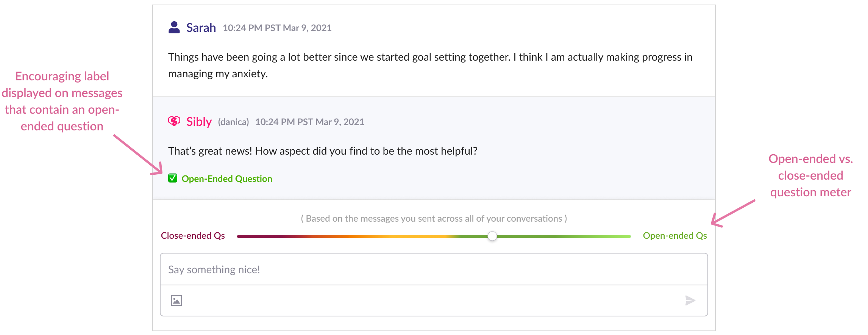This screenshot has width=868, height=335.
Task: Click the green checkmark next to Open-Ended Question
Action: (x=173, y=178)
